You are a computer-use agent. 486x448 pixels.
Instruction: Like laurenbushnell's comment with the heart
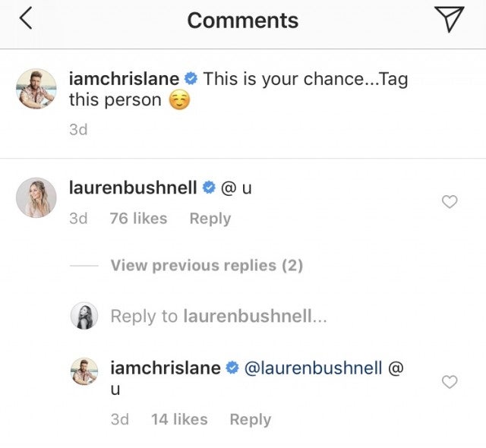coord(450,201)
